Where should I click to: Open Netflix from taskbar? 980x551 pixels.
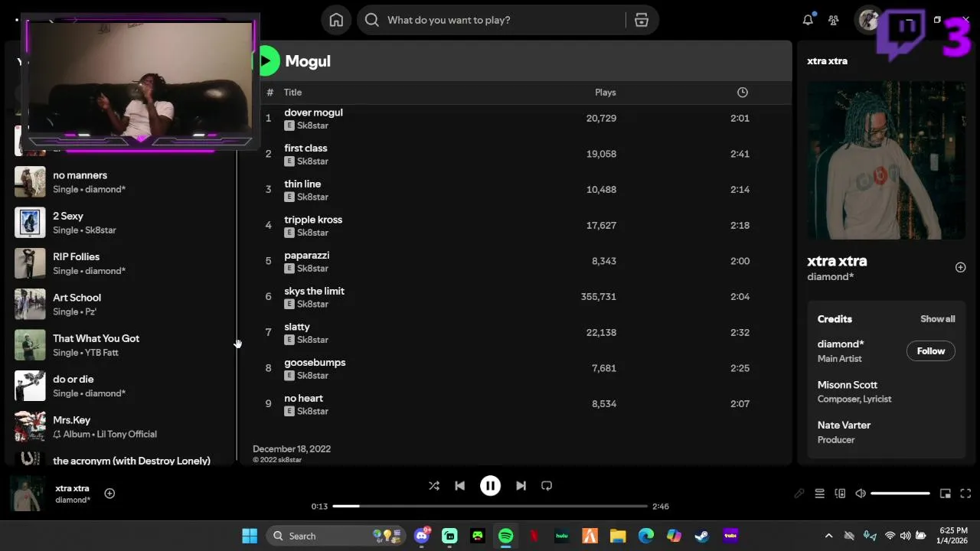point(534,536)
